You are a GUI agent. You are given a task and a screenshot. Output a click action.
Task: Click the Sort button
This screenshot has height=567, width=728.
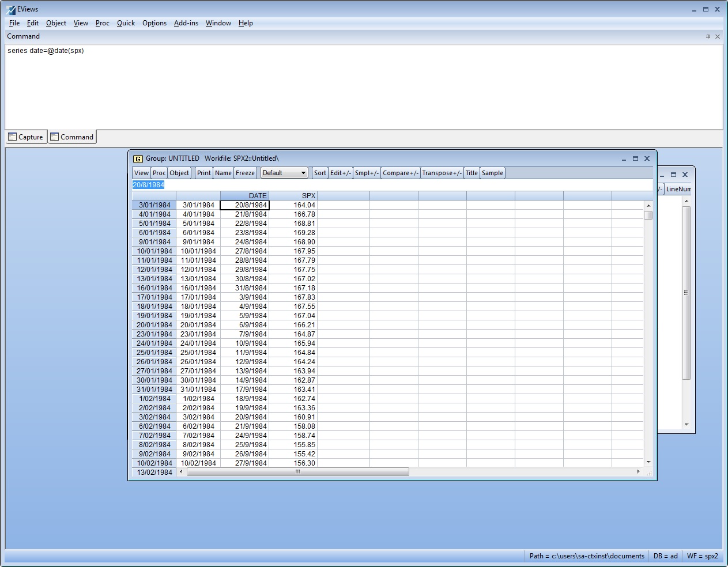tap(320, 173)
